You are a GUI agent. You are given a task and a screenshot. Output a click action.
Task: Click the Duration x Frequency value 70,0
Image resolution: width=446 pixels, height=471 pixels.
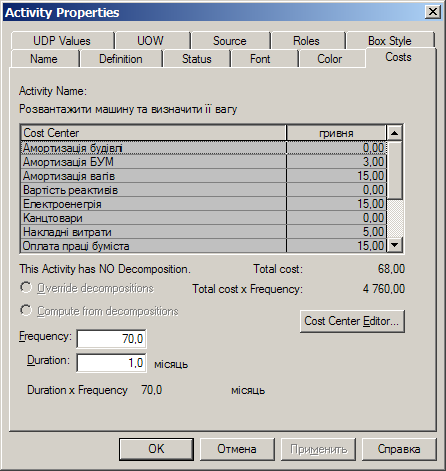152,390
